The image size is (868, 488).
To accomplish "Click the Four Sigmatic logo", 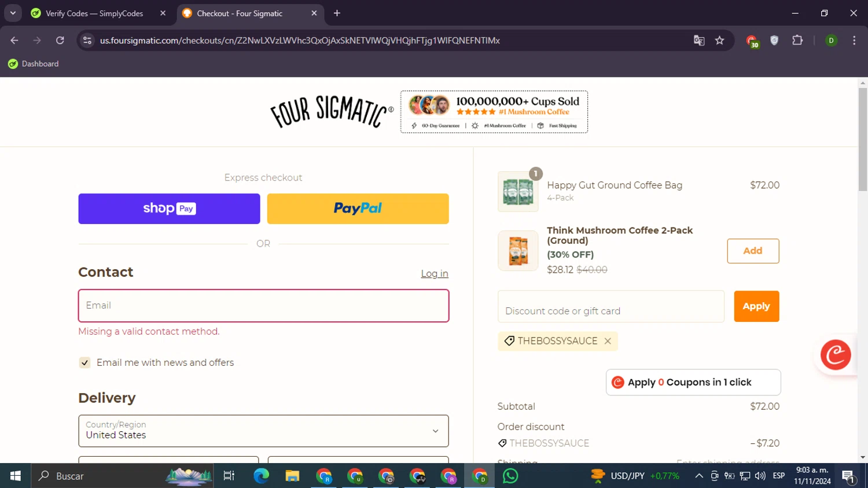I will point(332,111).
